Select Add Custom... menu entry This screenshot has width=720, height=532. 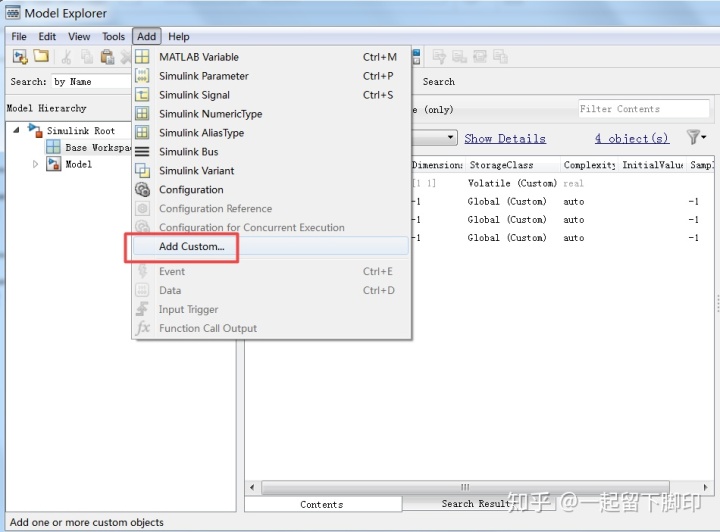click(271, 246)
